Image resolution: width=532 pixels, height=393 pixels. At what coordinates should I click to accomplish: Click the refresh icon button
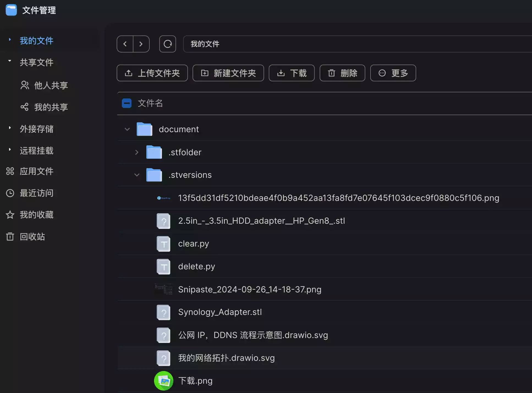tap(168, 44)
